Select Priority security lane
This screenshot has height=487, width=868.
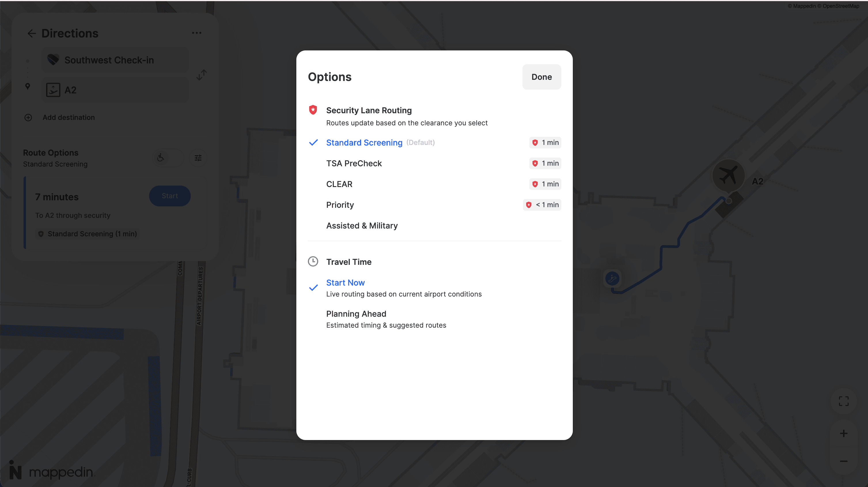(x=340, y=205)
